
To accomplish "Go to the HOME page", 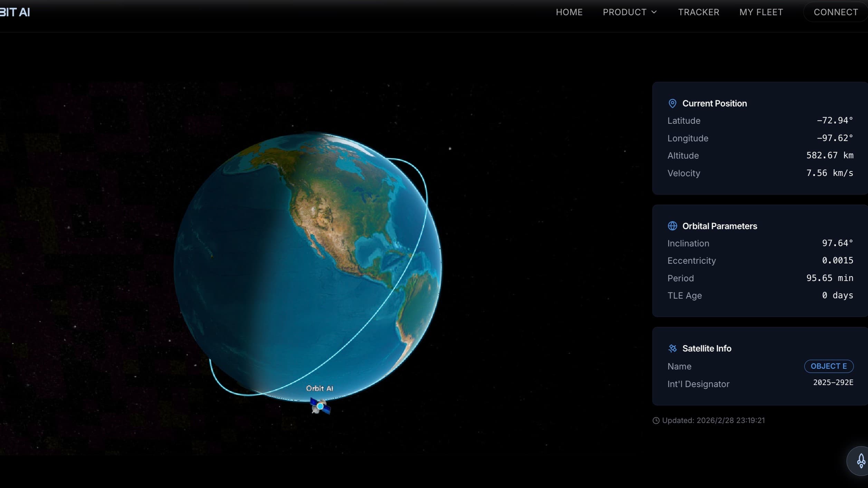I will pyautogui.click(x=569, y=12).
